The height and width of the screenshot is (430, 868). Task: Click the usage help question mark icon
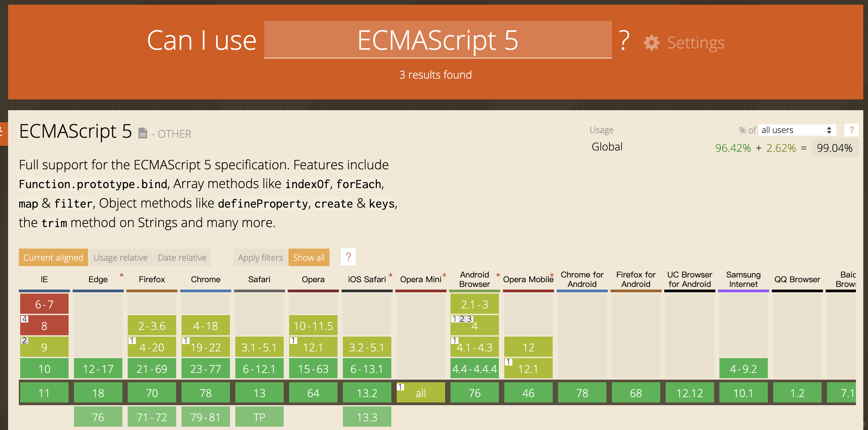(851, 130)
